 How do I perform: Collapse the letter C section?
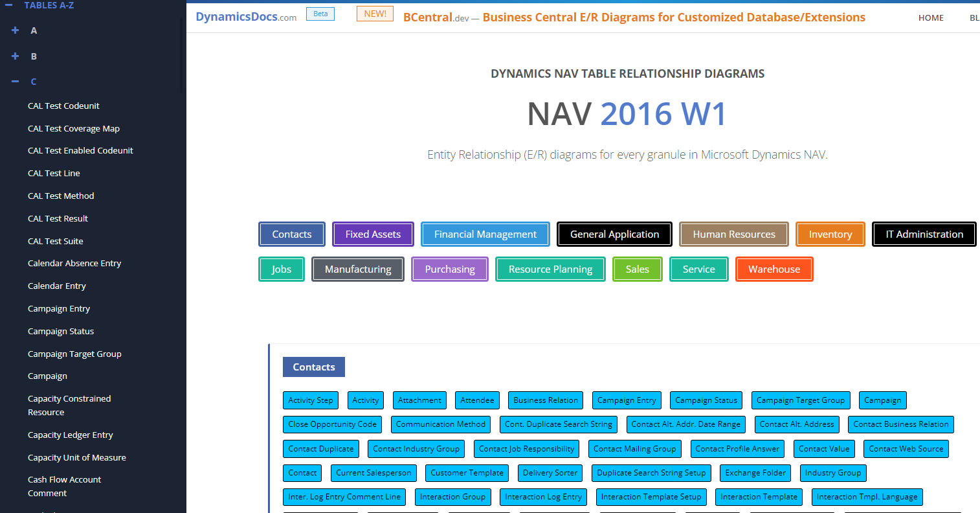pos(14,81)
